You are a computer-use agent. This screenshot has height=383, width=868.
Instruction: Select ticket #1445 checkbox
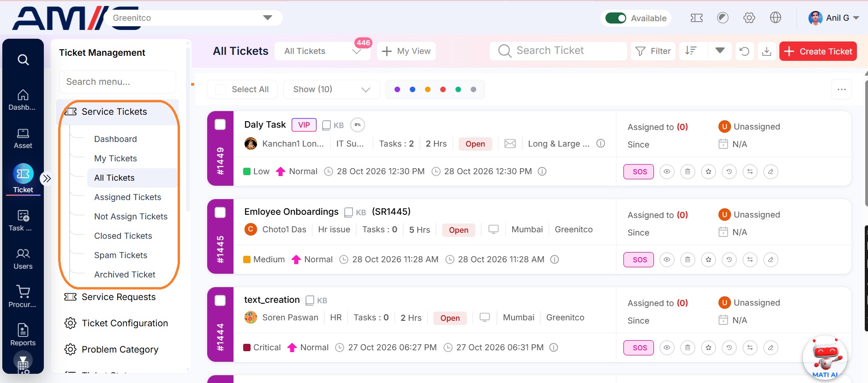point(221,212)
